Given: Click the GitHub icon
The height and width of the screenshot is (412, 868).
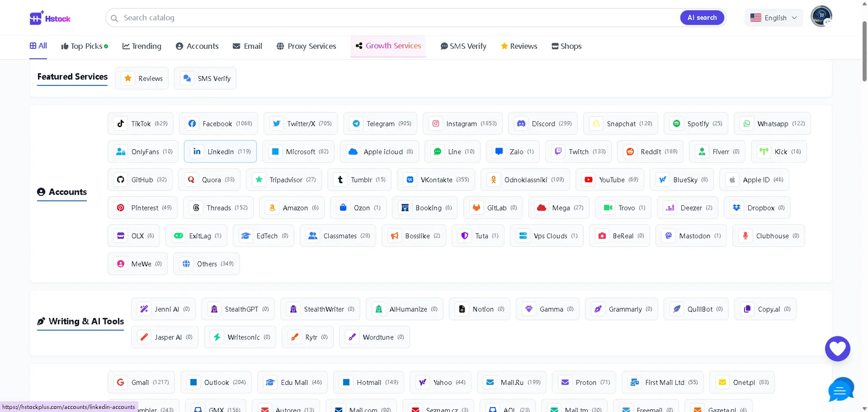Looking at the screenshot, I should (120, 180).
